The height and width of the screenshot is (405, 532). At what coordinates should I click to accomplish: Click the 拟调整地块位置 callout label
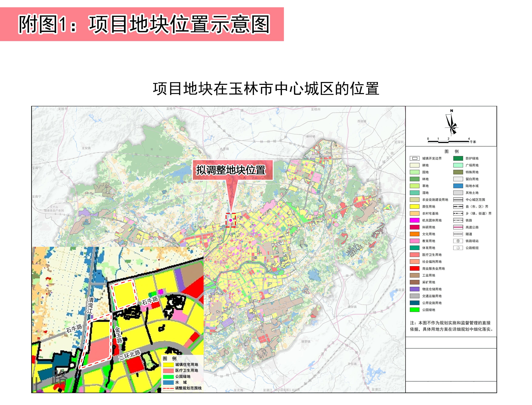point(231,170)
